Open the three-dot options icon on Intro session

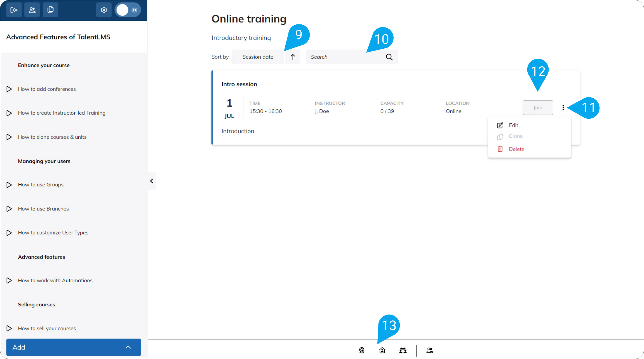(563, 107)
